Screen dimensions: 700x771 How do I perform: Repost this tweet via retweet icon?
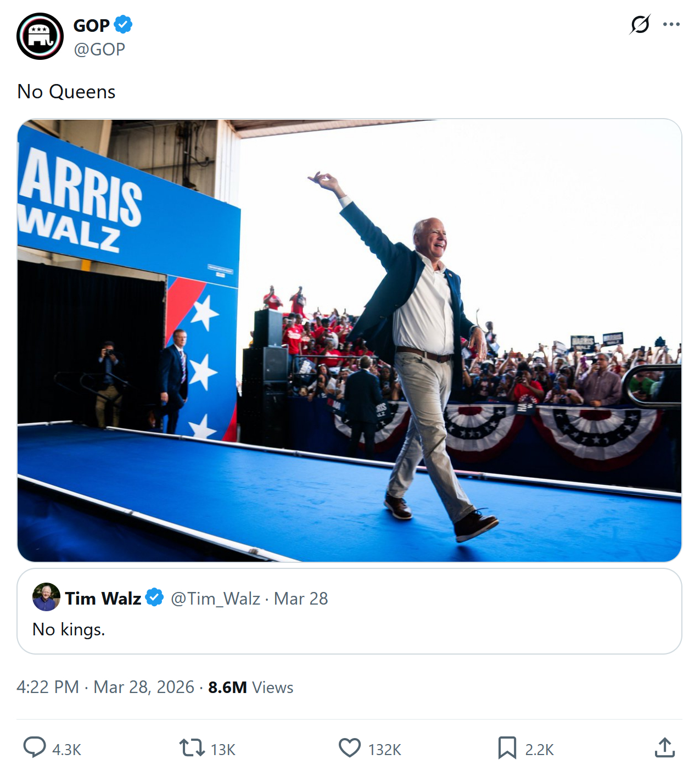[x=192, y=747]
